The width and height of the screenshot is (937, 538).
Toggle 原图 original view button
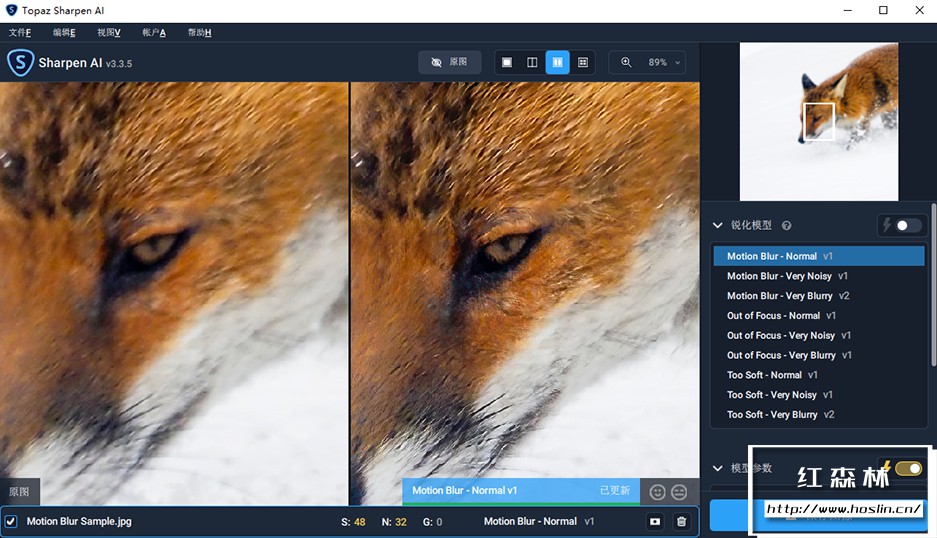pos(449,62)
